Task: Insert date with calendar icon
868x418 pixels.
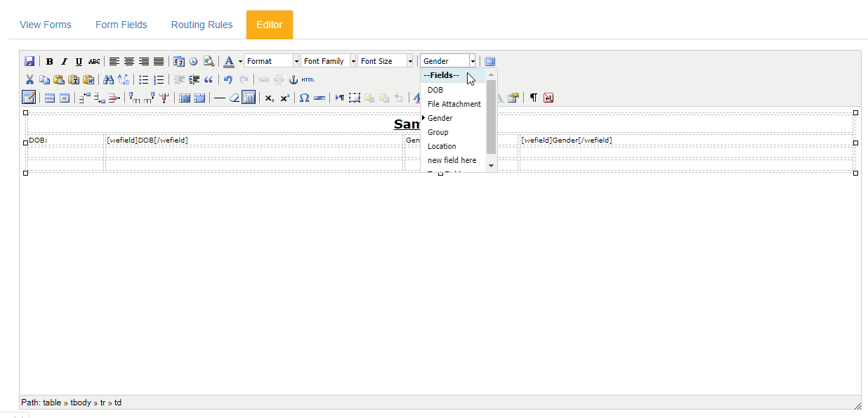Action: pyautogui.click(x=179, y=61)
